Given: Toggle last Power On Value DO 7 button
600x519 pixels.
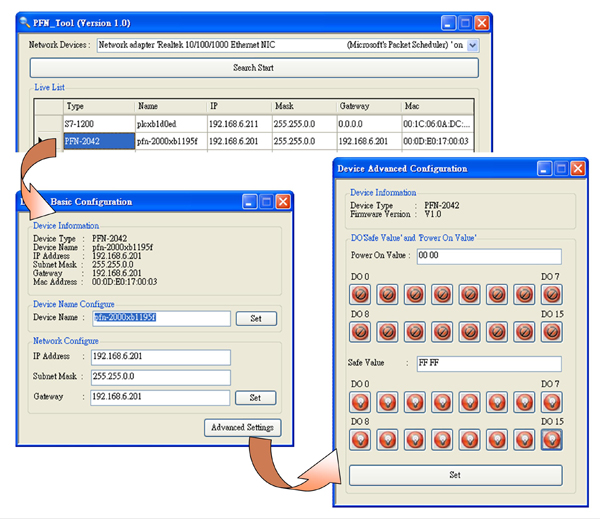Looking at the screenshot, I should pos(552,294).
